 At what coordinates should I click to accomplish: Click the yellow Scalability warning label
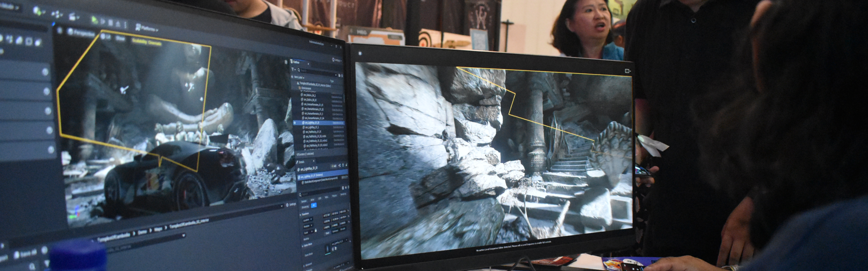click(x=146, y=42)
